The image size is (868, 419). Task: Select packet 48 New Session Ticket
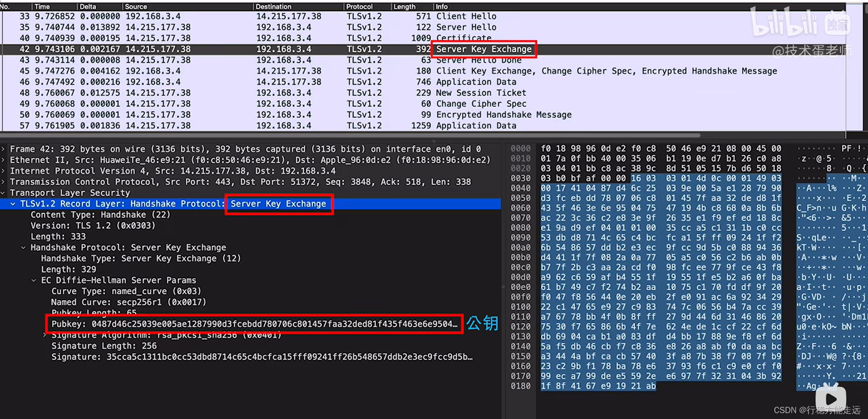click(423, 93)
